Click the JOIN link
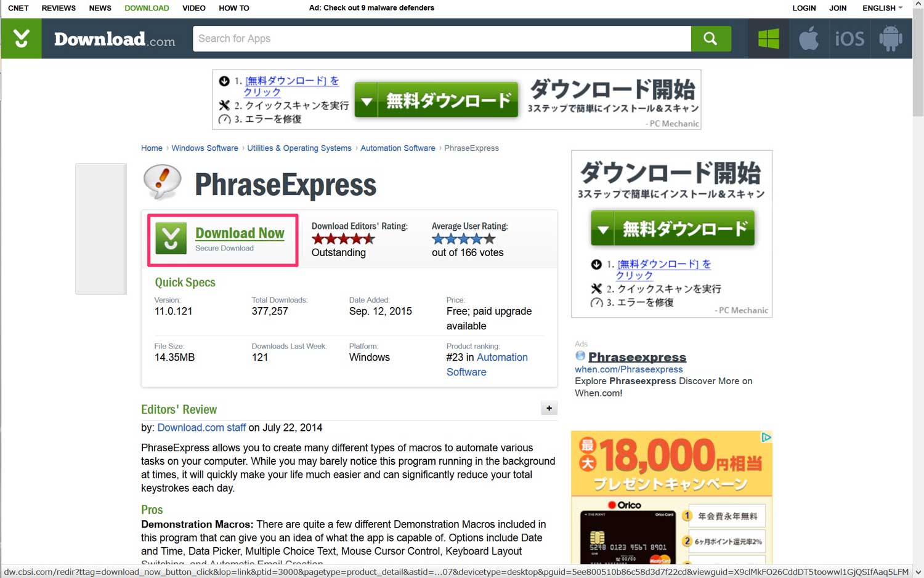Screen dimensions: 924x578 (x=838, y=8)
